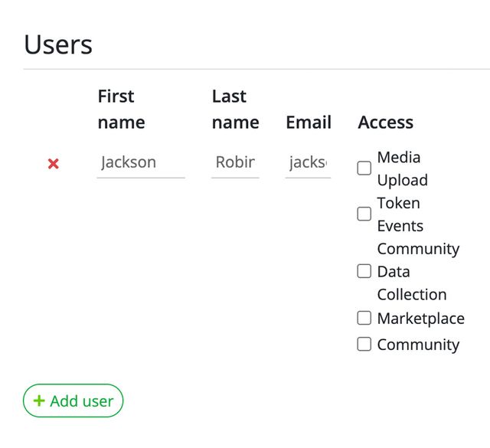Image resolution: width=490 pixels, height=448 pixels.
Task: Click the Email column header
Action: point(309,123)
